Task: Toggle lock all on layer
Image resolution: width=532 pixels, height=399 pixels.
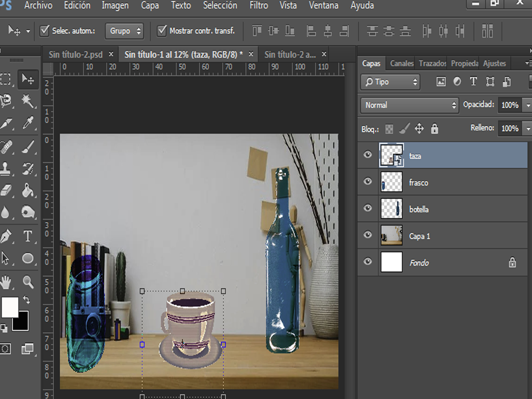Action: pos(434,129)
